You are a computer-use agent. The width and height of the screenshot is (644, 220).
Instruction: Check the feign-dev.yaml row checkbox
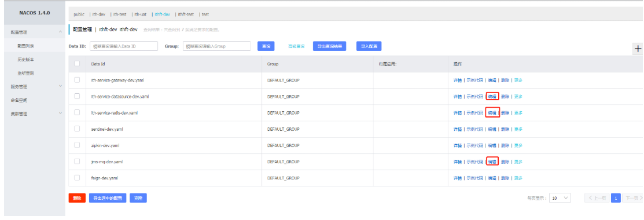(77, 178)
